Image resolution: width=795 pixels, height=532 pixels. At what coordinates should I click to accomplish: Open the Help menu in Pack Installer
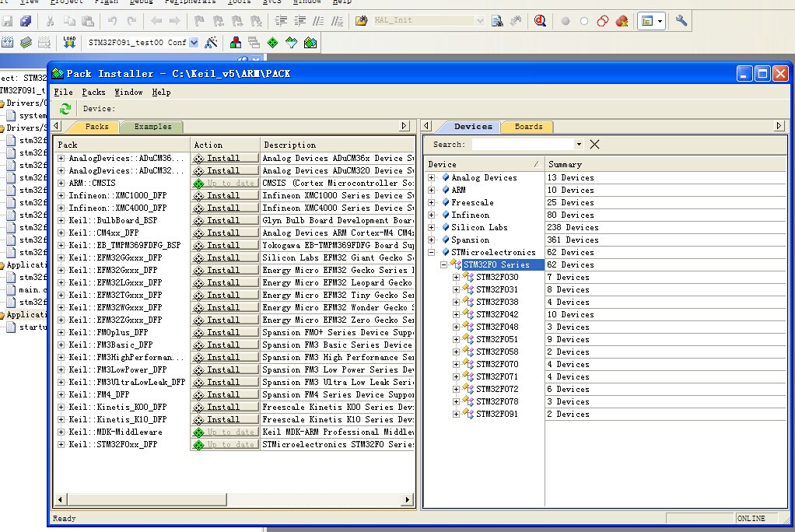(x=161, y=92)
